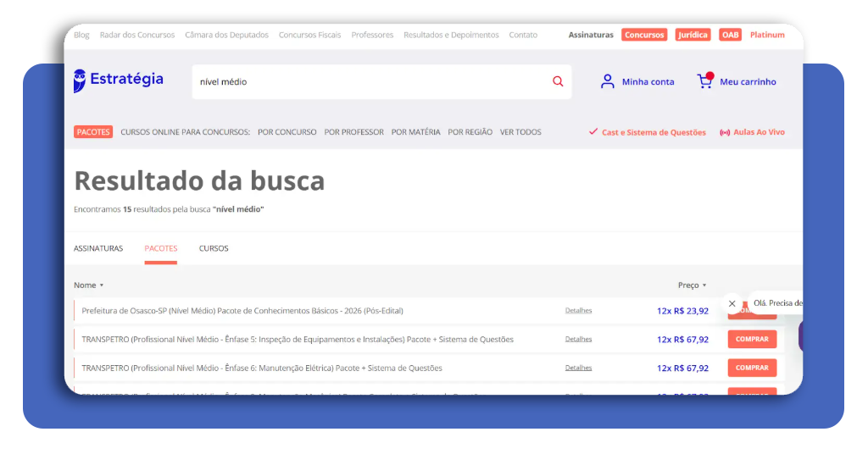The image size is (868, 454).
Task: Click the checkmark icon beside Cast e Sistema
Action: point(593,131)
